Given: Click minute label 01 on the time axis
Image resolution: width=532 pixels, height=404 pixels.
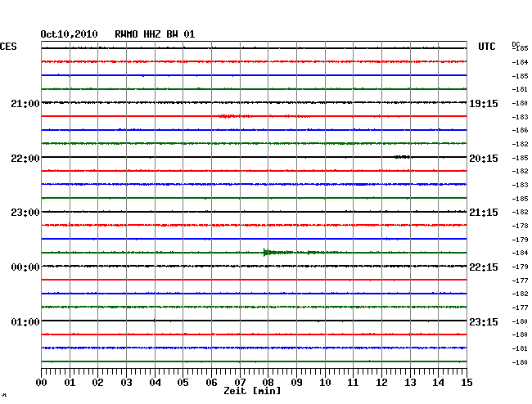Looking at the screenshot, I should pyautogui.click(x=70, y=382).
